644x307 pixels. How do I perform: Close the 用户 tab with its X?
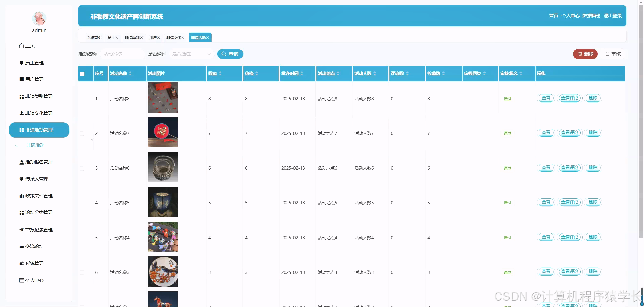pyautogui.click(x=158, y=38)
